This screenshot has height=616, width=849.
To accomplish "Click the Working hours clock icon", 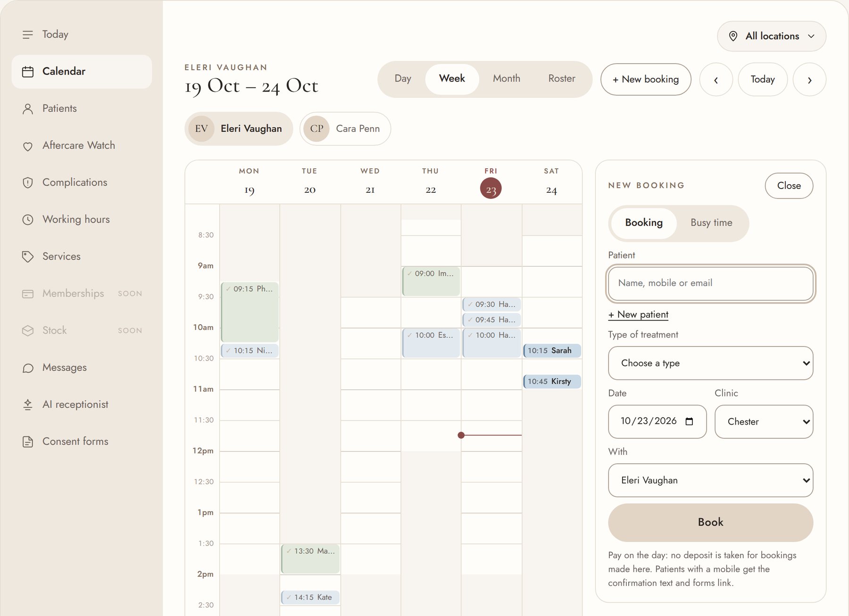I will point(28,220).
